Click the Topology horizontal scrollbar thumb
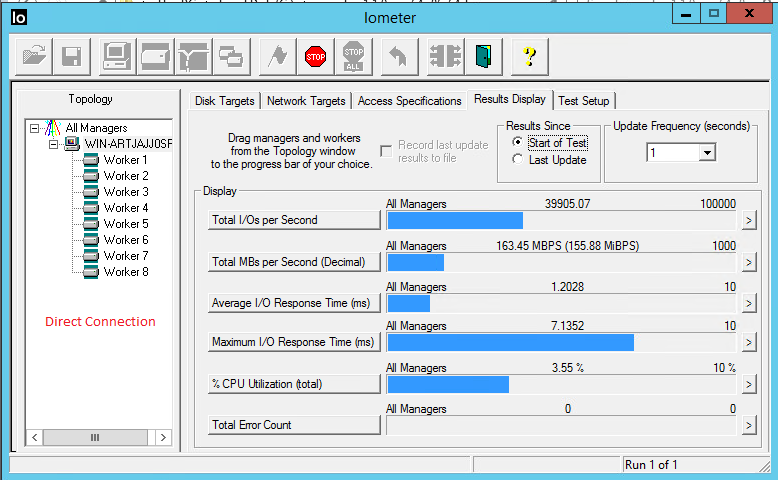Screen dimensions: 778x480 tap(95, 437)
